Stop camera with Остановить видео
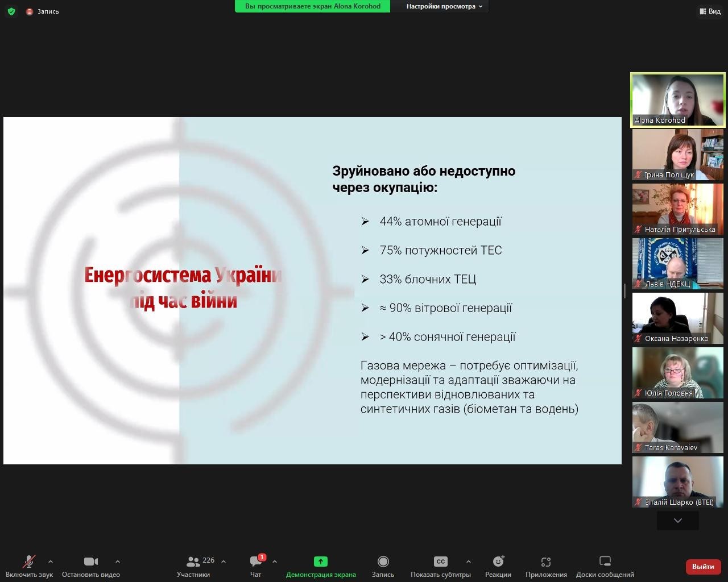The width and height of the screenshot is (728, 582). (x=91, y=562)
